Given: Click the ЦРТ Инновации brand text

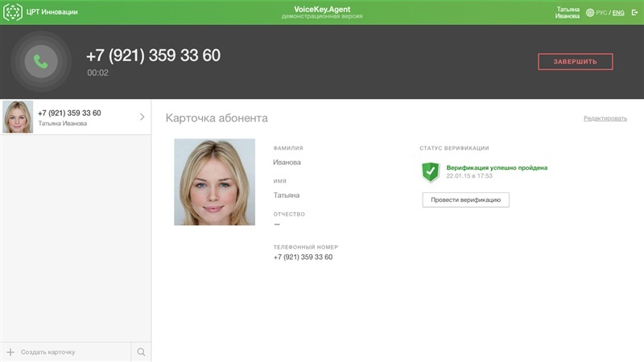Looking at the screenshot, I should pyautogui.click(x=52, y=12).
